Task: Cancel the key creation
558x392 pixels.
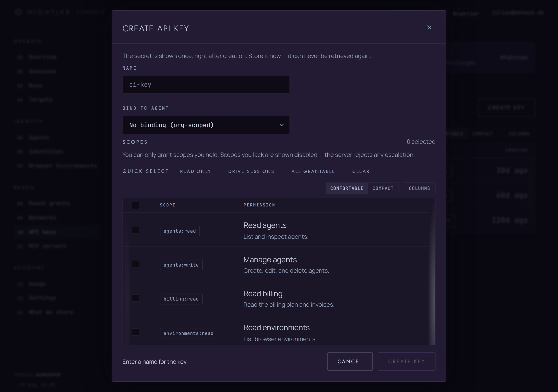Action: 350,361
